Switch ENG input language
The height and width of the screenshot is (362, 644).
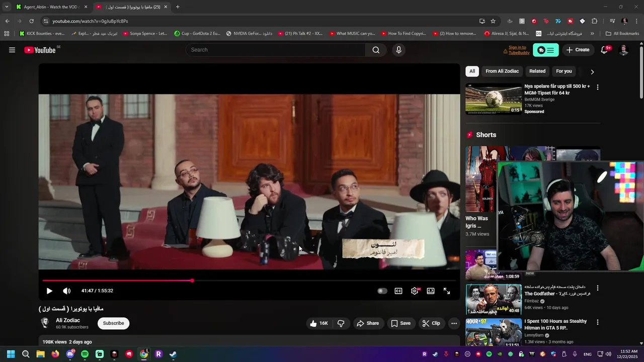pos(587,354)
